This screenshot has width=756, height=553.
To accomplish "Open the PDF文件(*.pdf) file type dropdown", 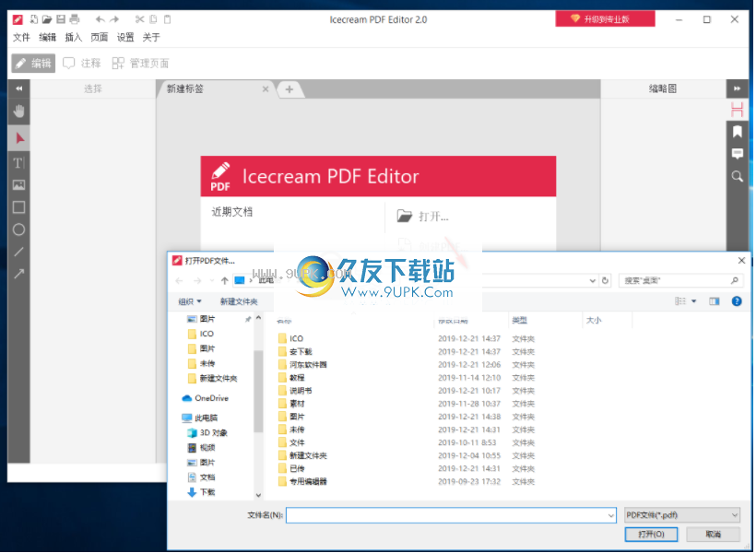I will (x=682, y=515).
